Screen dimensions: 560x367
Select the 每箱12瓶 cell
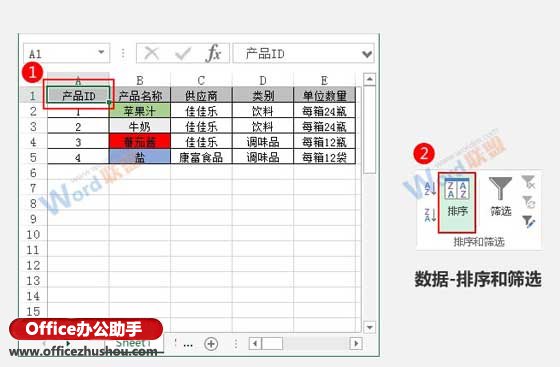pos(324,142)
